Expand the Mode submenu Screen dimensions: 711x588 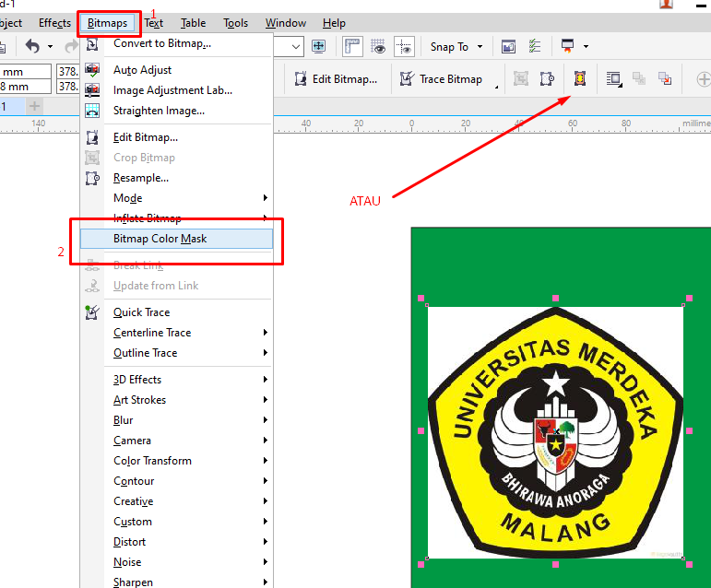click(177, 198)
